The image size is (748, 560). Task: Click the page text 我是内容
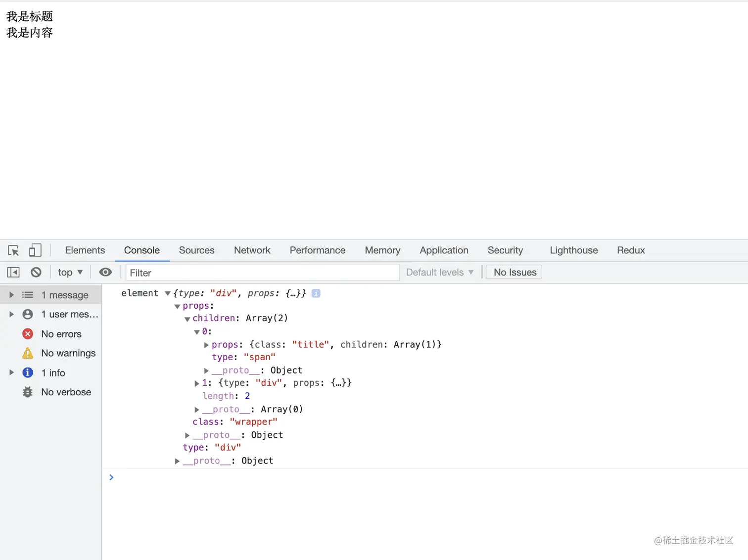coord(29,33)
